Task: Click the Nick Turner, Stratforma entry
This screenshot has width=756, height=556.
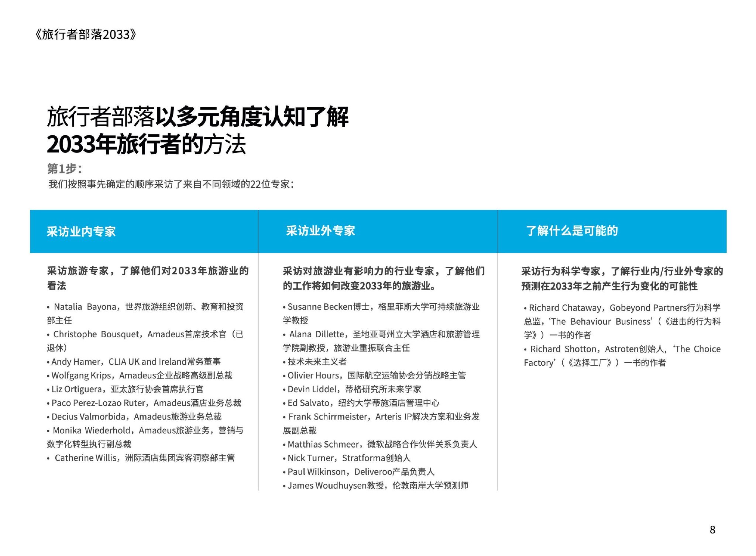Action: click(347, 458)
